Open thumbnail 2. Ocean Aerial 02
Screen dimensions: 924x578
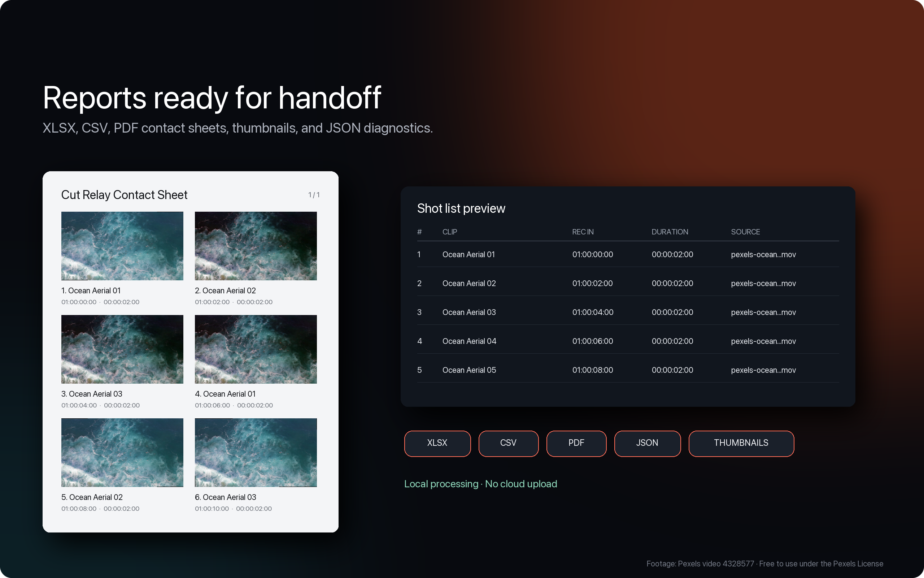256,246
